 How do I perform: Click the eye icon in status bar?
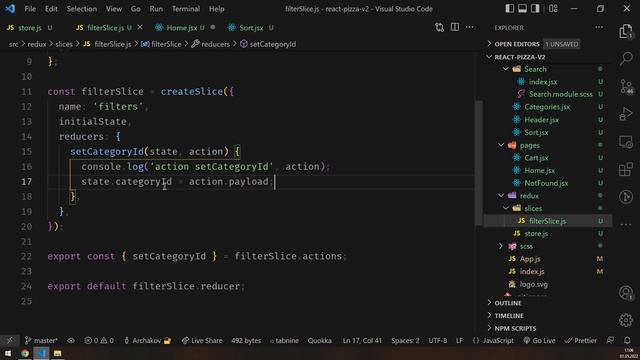coord(71,340)
